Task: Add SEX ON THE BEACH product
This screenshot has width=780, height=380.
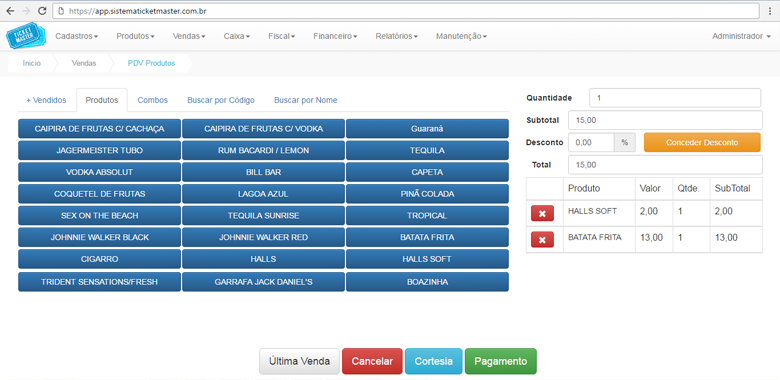Action: click(99, 216)
